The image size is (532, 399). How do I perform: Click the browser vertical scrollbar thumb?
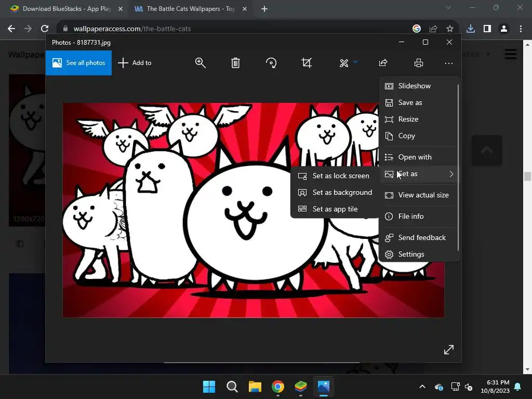(x=527, y=177)
